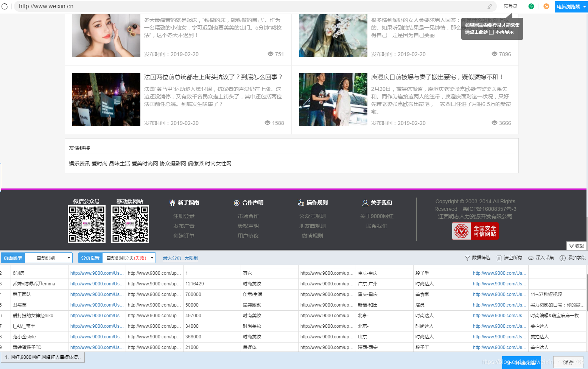The image size is (588, 369).
Task: Click the pencil edit icon in the URL bar
Action: pyautogui.click(x=490, y=6)
